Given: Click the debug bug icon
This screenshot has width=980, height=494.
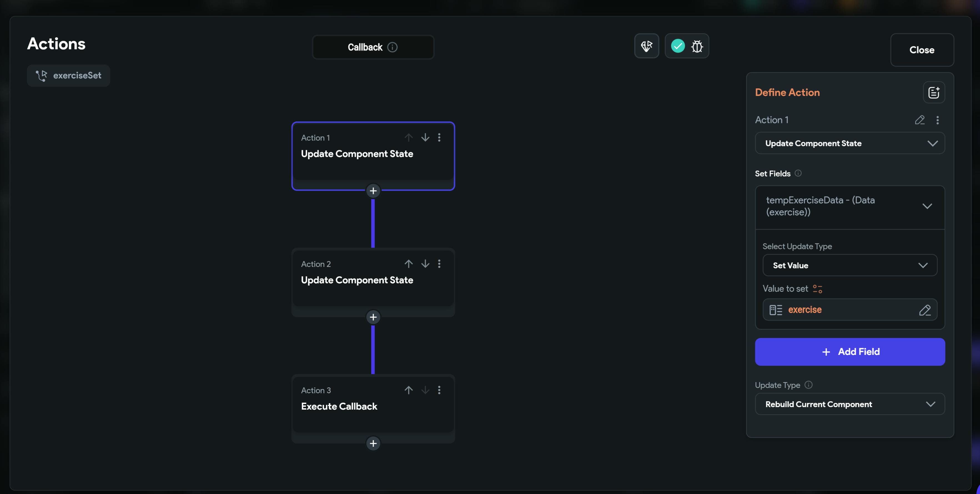Looking at the screenshot, I should pos(697,46).
